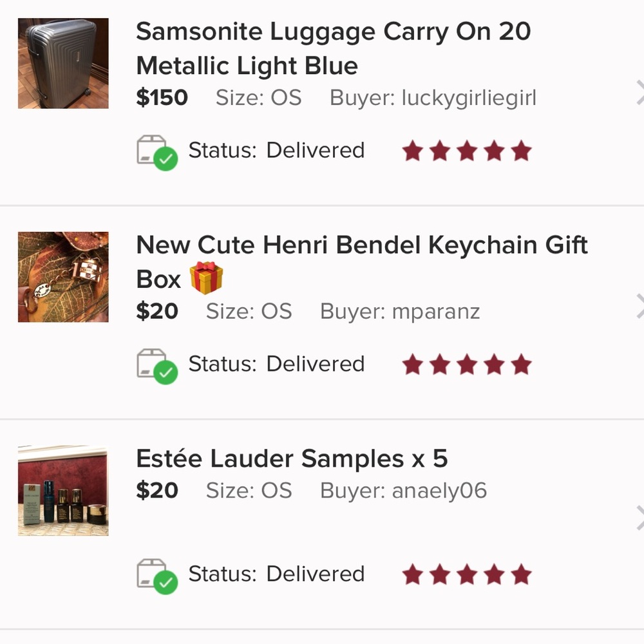The height and width of the screenshot is (644, 644).
Task: Open the New Cute Henri Bendel Keychain title
Action: 362,263
